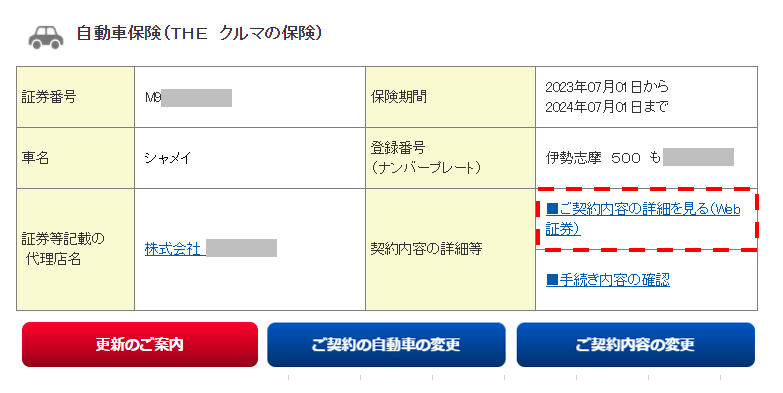The height and width of the screenshot is (393, 783).
Task: Click the 登録番号(ナンバープレート) label cell
Action: (450, 158)
